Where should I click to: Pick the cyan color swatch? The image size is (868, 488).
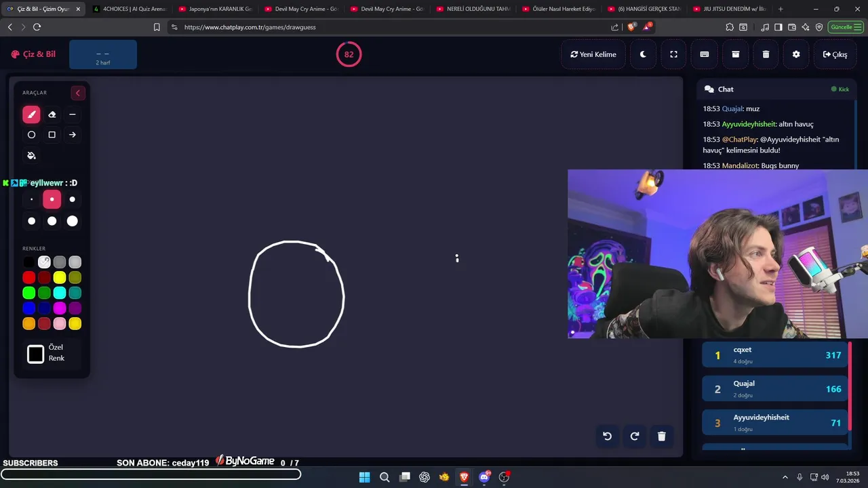coord(60,293)
